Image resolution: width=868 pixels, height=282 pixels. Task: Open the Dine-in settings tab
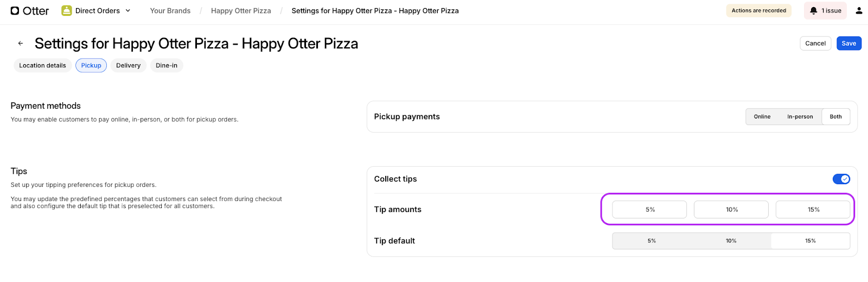[x=167, y=66]
